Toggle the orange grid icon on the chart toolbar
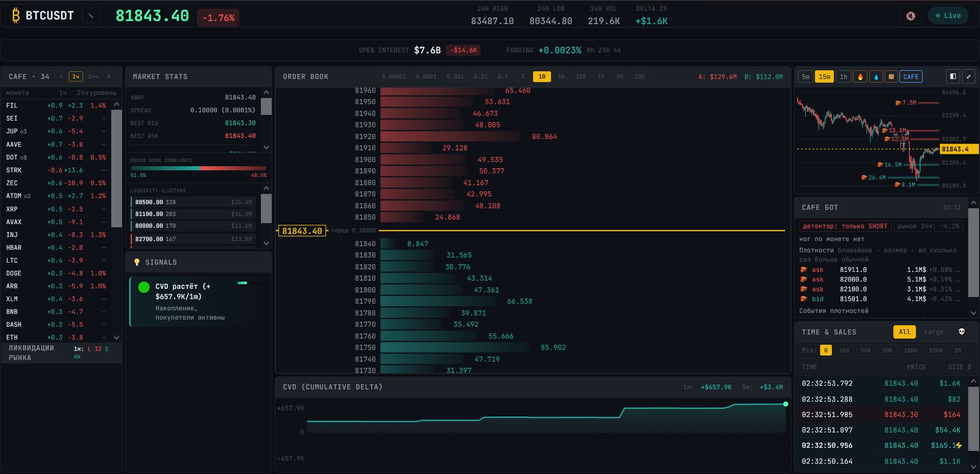This screenshot has height=474, width=980. tap(891, 76)
